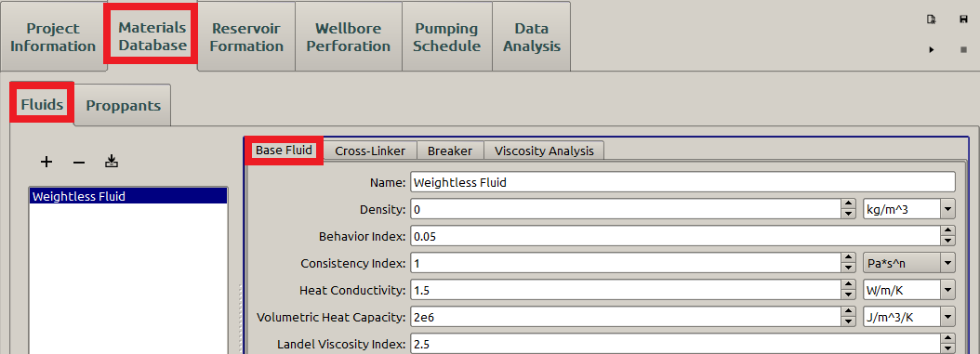Edit the Consistency Index value field

(627, 264)
